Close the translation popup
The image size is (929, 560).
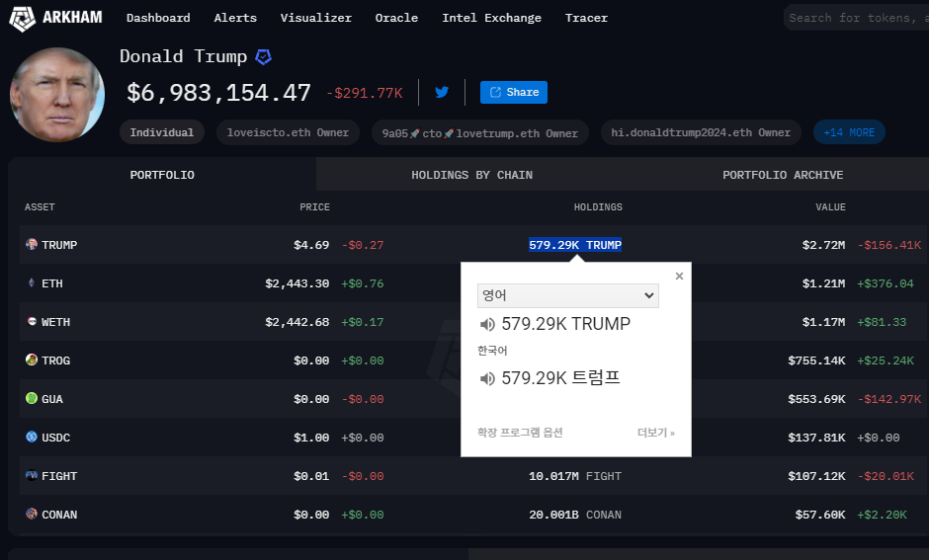click(x=680, y=276)
